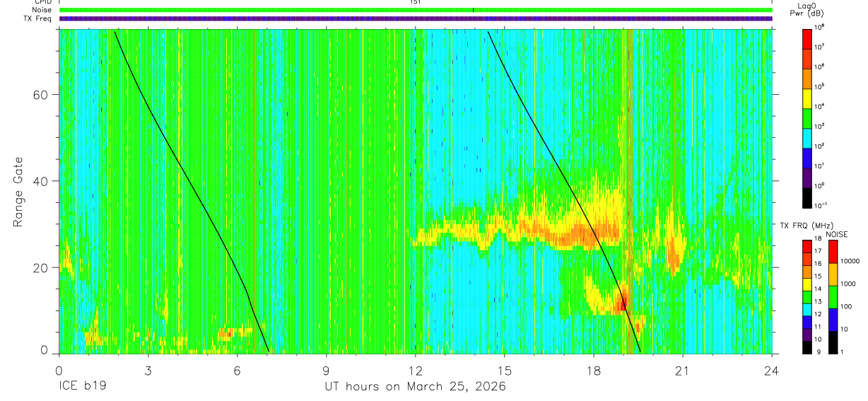The image size is (868, 401).
Task: Click the "60" tick on Range Gate axis
Action: (x=40, y=95)
